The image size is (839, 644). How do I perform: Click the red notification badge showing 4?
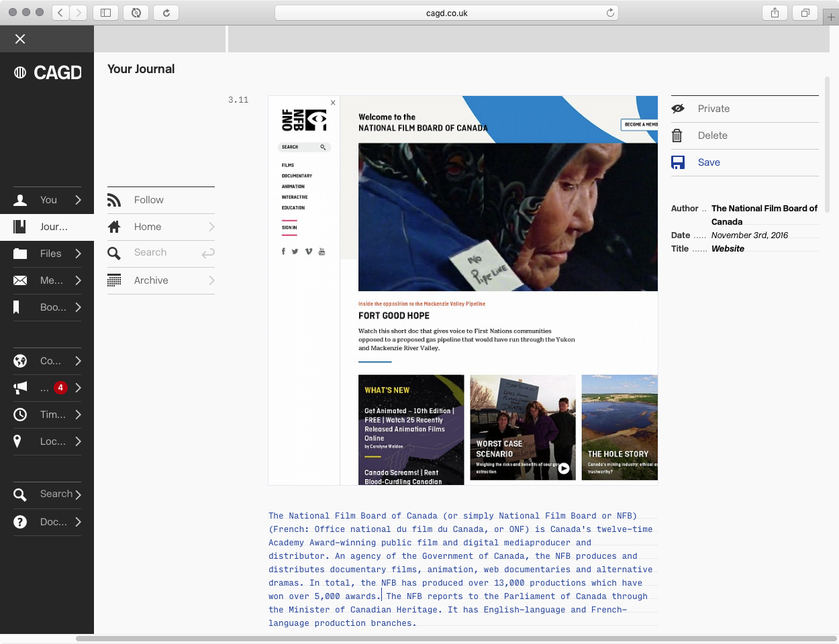click(x=60, y=388)
